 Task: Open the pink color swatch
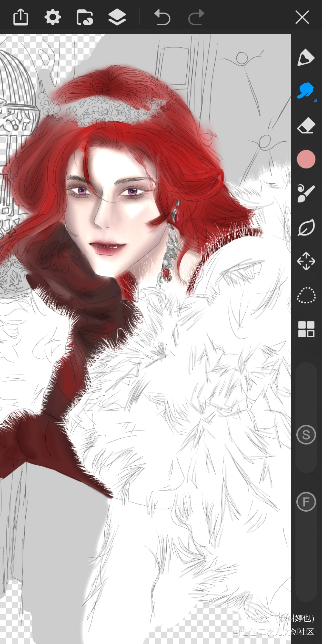(x=306, y=159)
